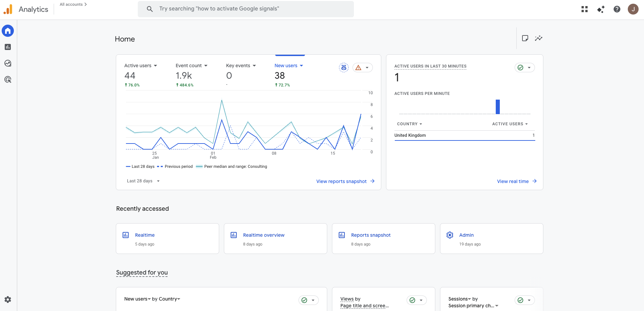Viewport: 644px width, 311px height.
Task: Open Admin via the gear icon
Action: 7,300
